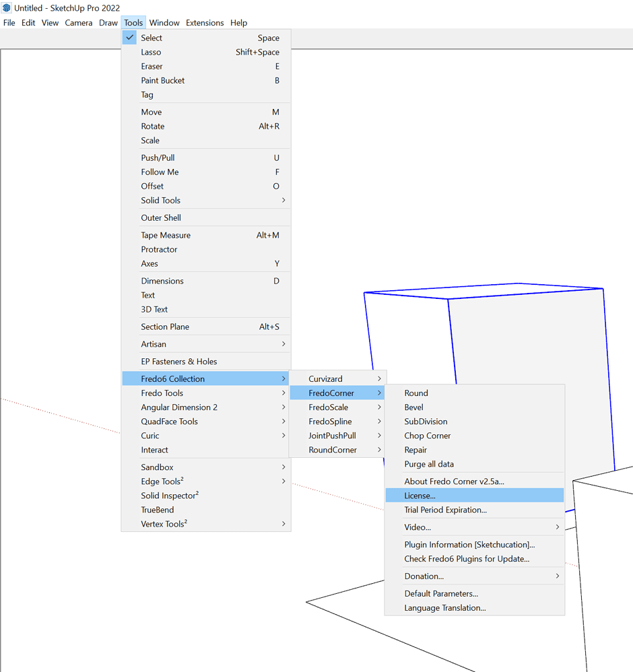Select the Tape Measure tool
Screen dimensions: 633x672
(x=166, y=235)
